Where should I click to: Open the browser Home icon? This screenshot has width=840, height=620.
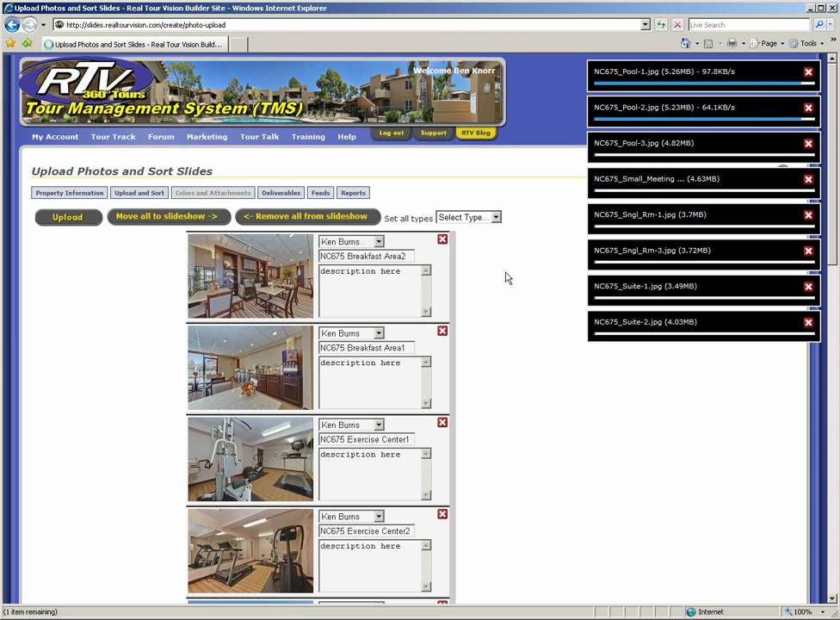(685, 43)
